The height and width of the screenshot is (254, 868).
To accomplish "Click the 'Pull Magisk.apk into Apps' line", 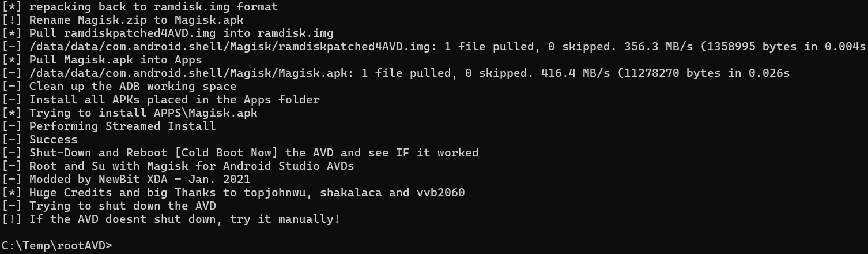I will pos(102,60).
